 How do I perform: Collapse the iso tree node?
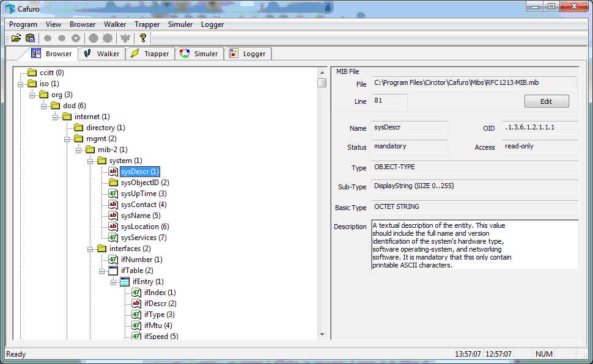click(21, 84)
